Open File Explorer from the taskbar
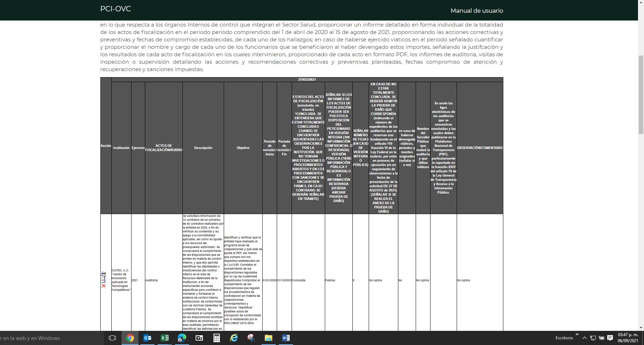The height and width of the screenshot is (345, 644). coord(268,338)
